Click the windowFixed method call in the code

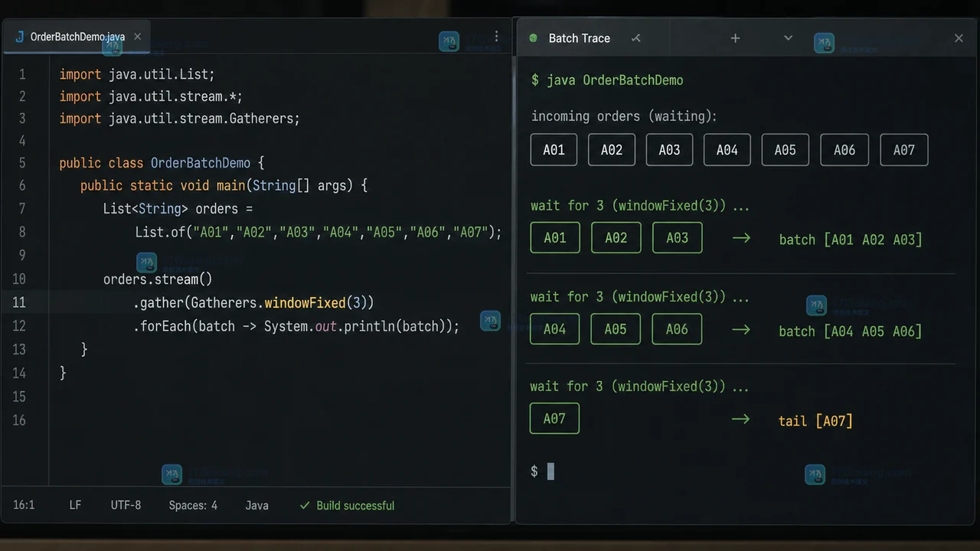click(x=305, y=302)
